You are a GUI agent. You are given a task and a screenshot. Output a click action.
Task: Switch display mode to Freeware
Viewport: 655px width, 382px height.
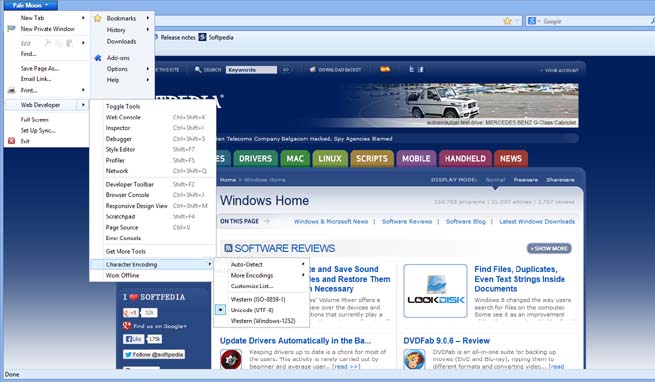pyautogui.click(x=526, y=180)
